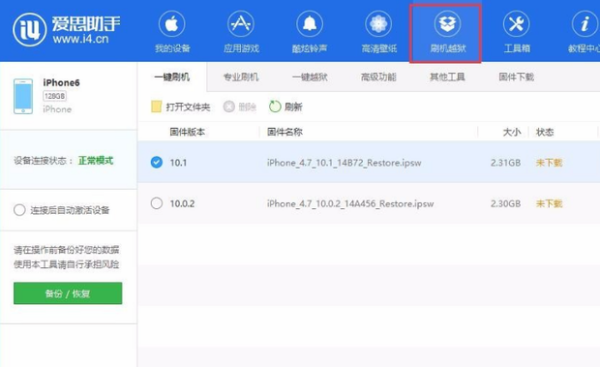Click 正常模式 connection status text
The image size is (600, 367).
tap(96, 161)
